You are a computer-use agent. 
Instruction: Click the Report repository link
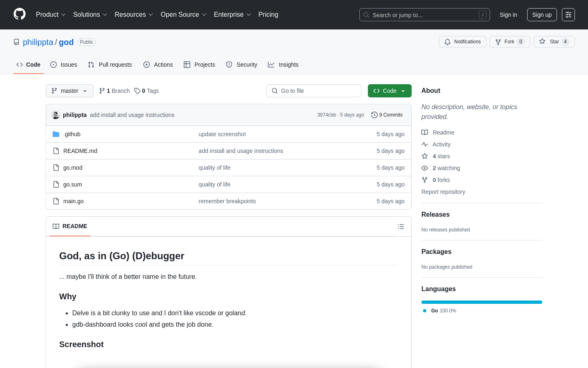point(443,192)
